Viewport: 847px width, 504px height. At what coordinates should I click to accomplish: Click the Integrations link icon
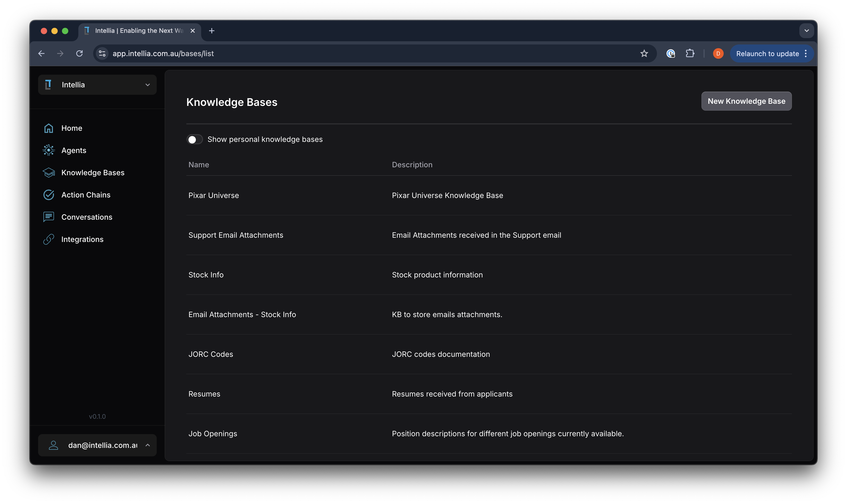[48, 239]
